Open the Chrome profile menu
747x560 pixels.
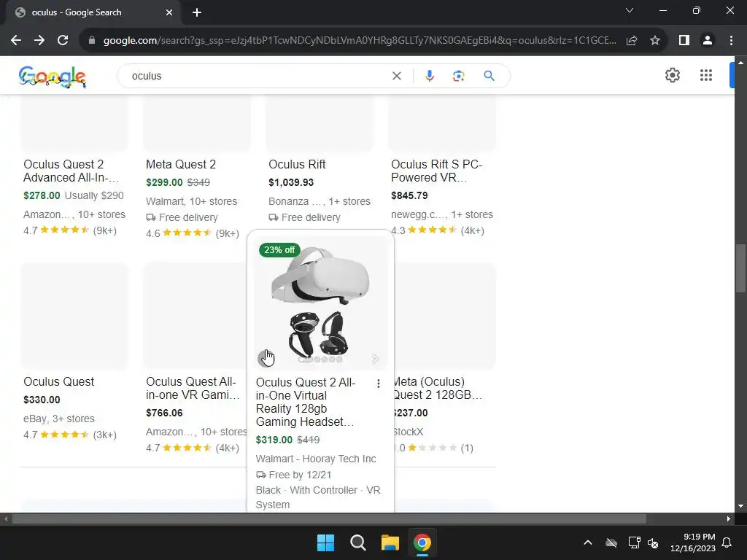(x=708, y=41)
